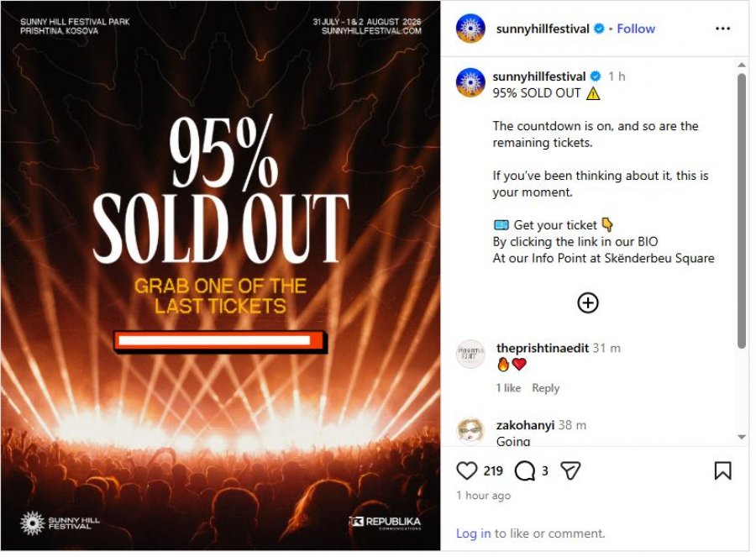Share post using paper plane icon
The image size is (756, 557).
click(x=570, y=470)
